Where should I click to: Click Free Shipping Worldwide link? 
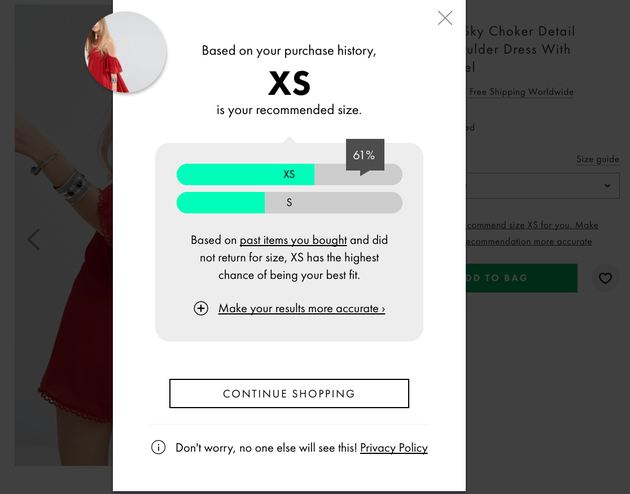coord(521,92)
